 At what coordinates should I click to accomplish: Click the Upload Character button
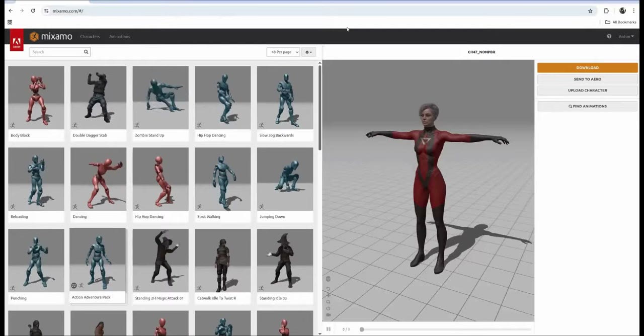[x=587, y=90]
